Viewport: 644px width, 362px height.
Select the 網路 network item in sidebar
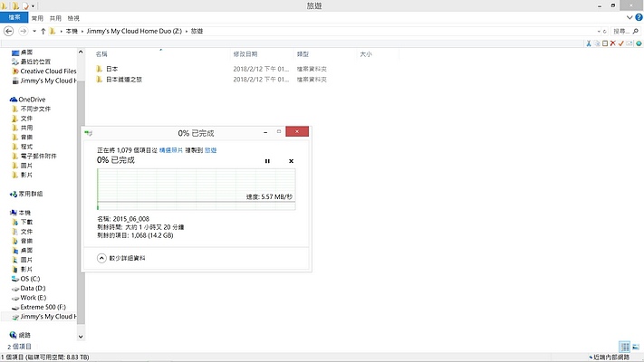click(x=20, y=336)
